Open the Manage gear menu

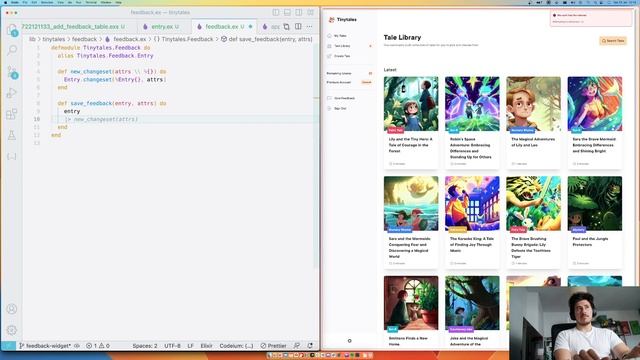[x=12, y=330]
